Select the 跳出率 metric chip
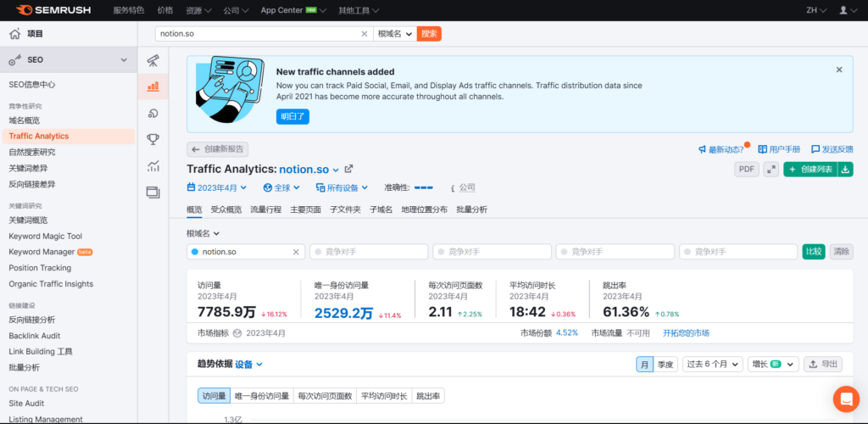 pos(428,396)
